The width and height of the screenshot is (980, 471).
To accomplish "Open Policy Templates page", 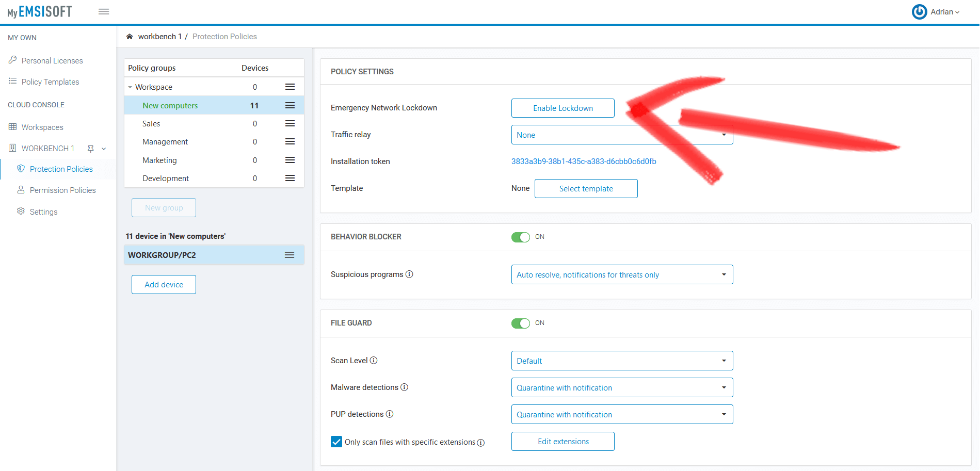I will (x=50, y=82).
